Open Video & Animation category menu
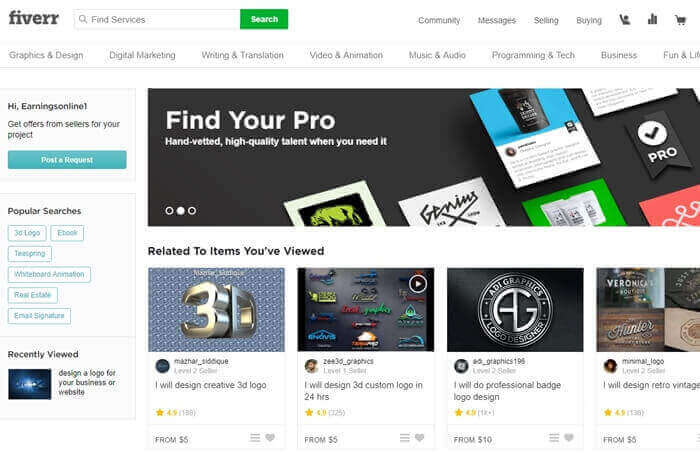 [x=346, y=55]
